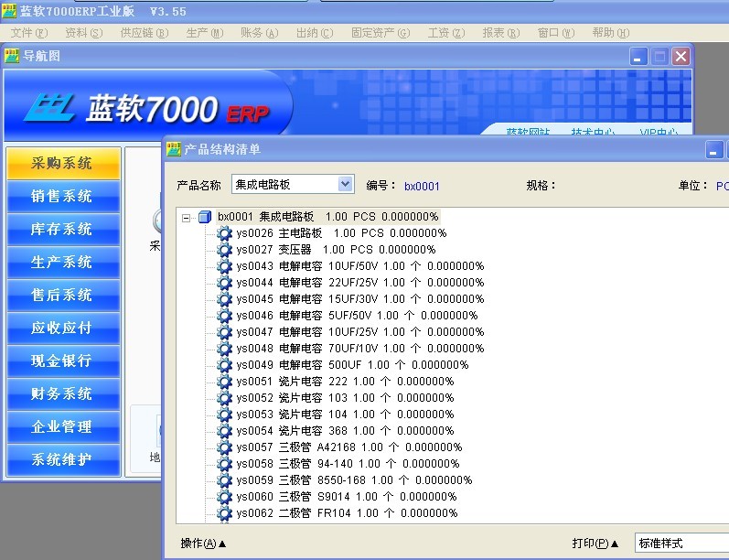Image resolution: width=729 pixels, height=560 pixels.
Task: Select the 生产系统 navigation button
Action: point(64,263)
